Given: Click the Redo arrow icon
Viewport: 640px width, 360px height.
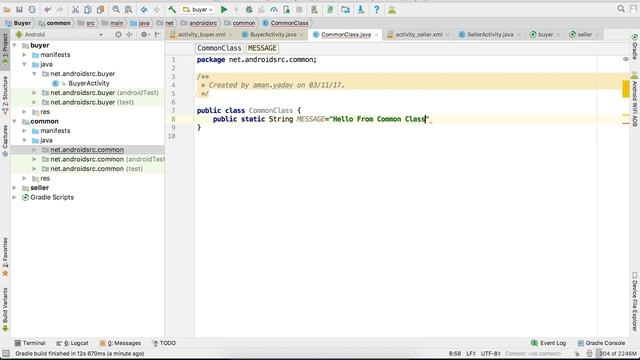Looking at the screenshot, I should click(x=60, y=9).
